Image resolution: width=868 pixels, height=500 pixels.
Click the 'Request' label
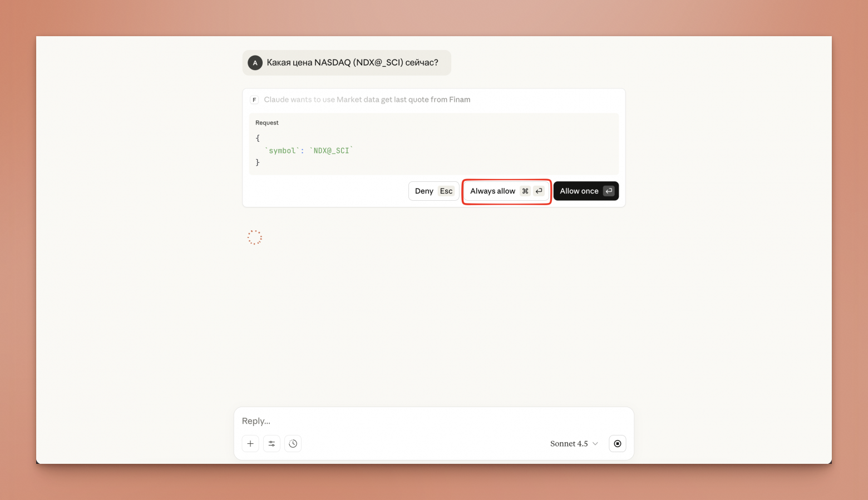(267, 122)
